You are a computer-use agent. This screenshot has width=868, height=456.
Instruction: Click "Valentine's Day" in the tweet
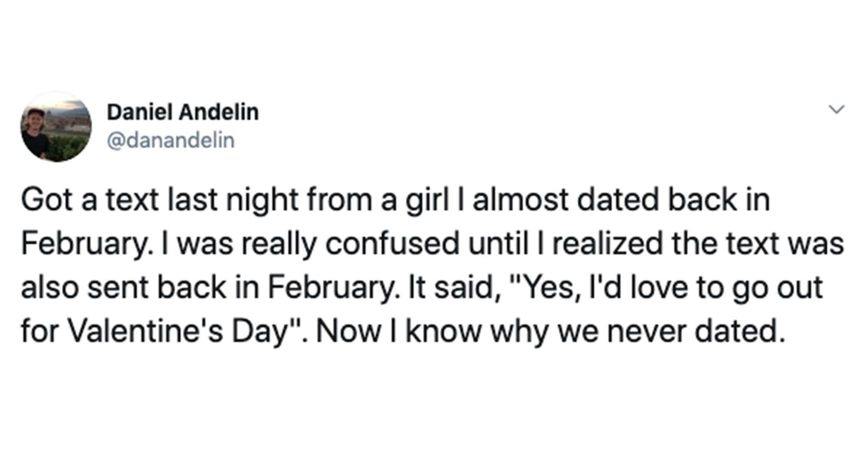(180, 331)
